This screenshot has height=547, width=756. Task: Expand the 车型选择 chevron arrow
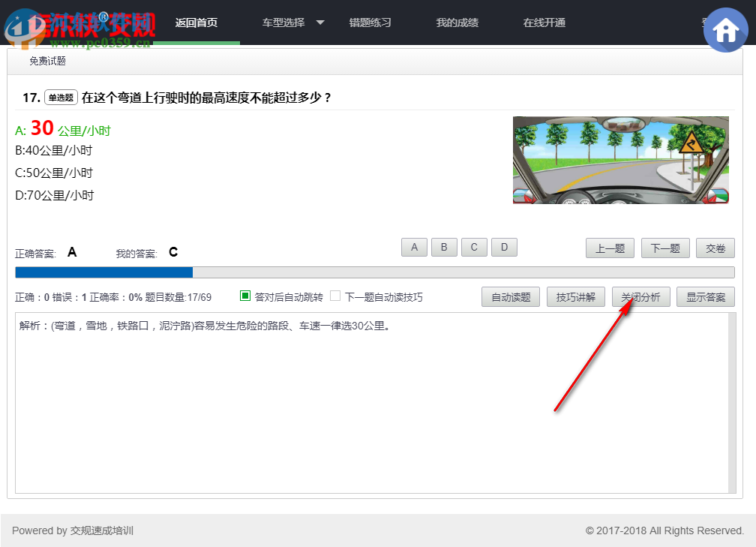coord(320,23)
